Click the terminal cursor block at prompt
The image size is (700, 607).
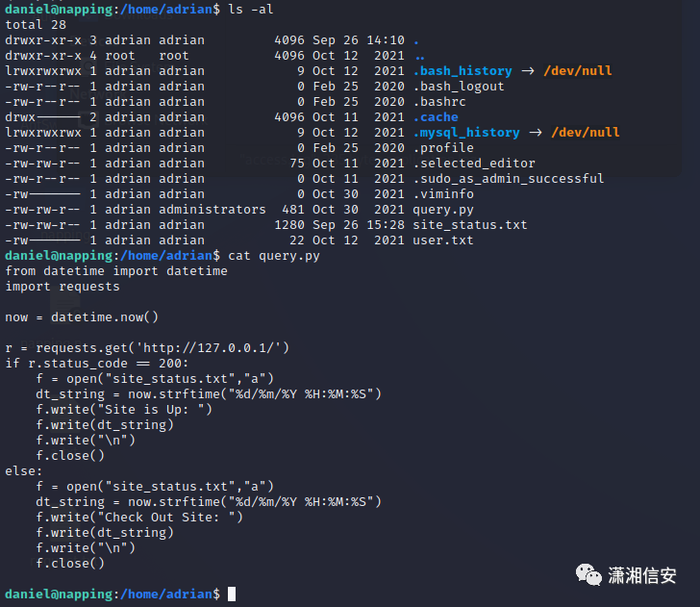click(232, 594)
